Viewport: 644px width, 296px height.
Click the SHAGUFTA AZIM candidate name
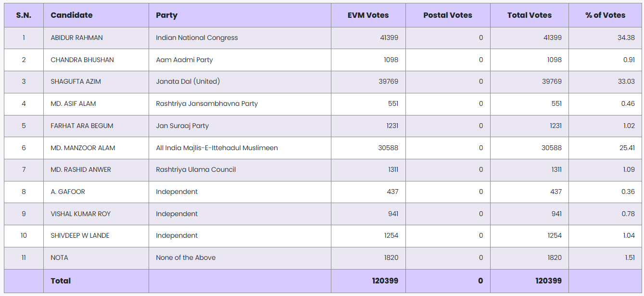[x=76, y=81]
